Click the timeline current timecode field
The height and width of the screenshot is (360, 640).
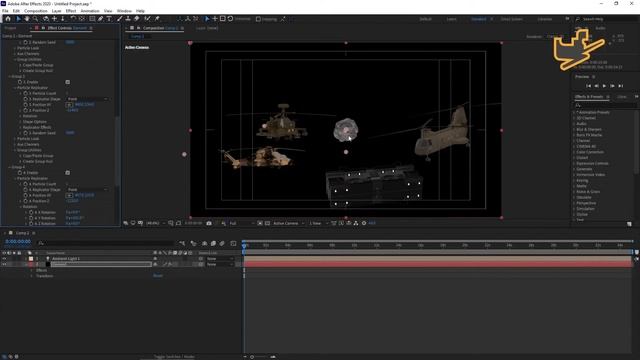tap(18, 242)
